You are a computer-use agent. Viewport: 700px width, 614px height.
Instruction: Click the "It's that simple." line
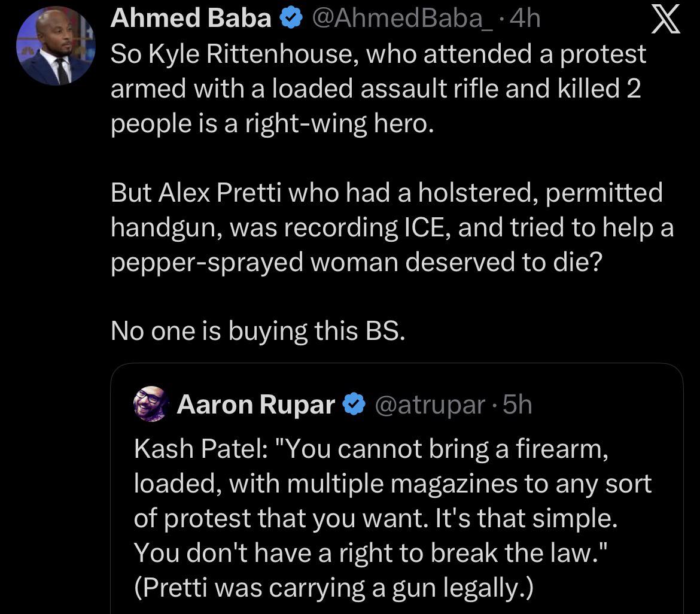(x=375, y=518)
